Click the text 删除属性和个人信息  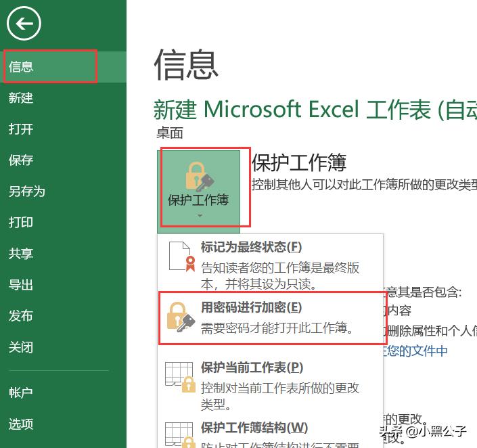(432, 331)
